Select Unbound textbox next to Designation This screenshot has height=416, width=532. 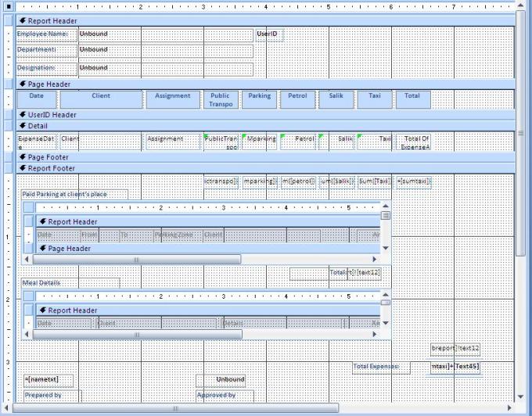click(166, 69)
